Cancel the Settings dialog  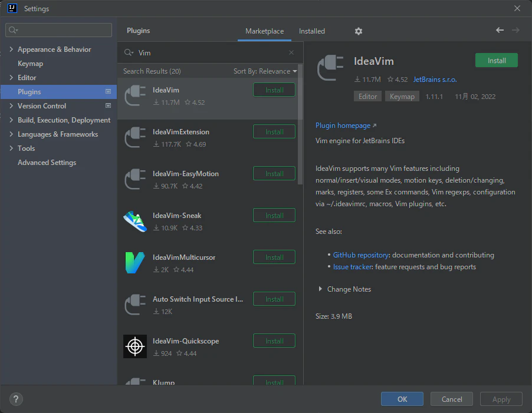point(452,399)
